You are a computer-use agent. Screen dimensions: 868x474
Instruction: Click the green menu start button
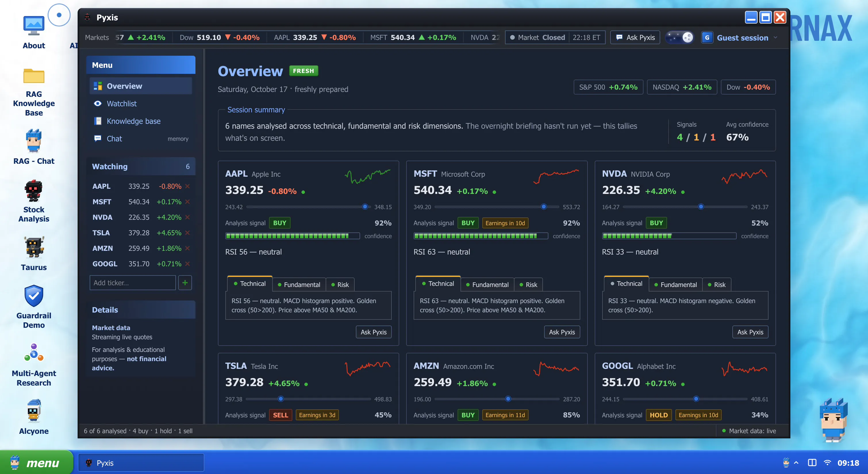point(37,462)
